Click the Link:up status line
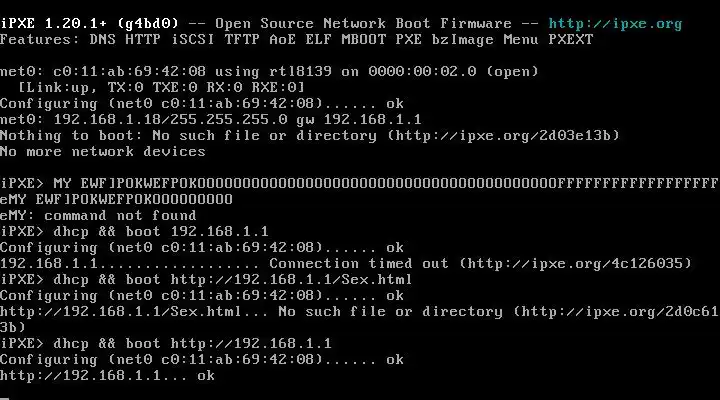720x400 pixels. pos(161,87)
